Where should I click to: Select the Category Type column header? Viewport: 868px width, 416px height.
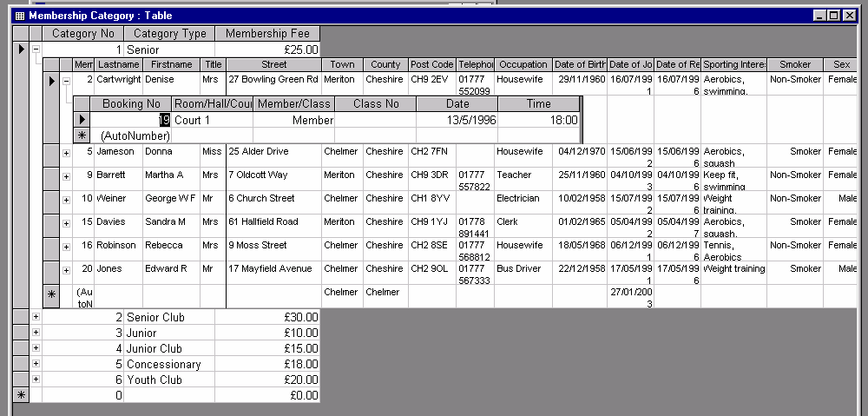(x=169, y=34)
